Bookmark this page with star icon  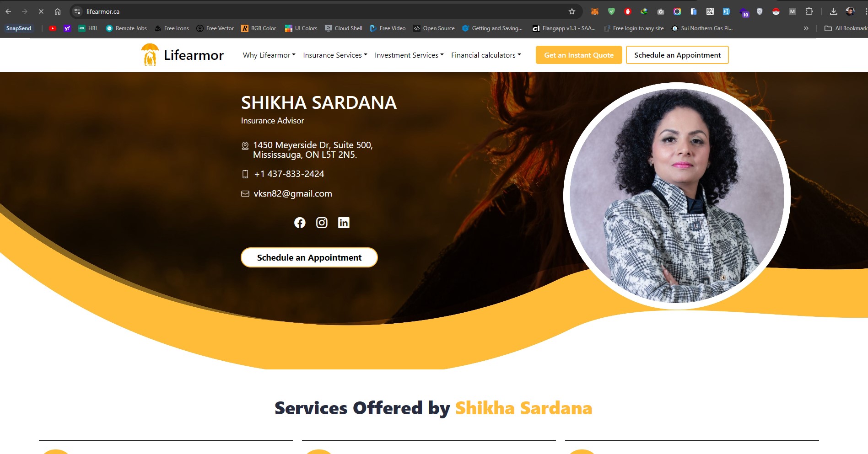[x=572, y=11]
